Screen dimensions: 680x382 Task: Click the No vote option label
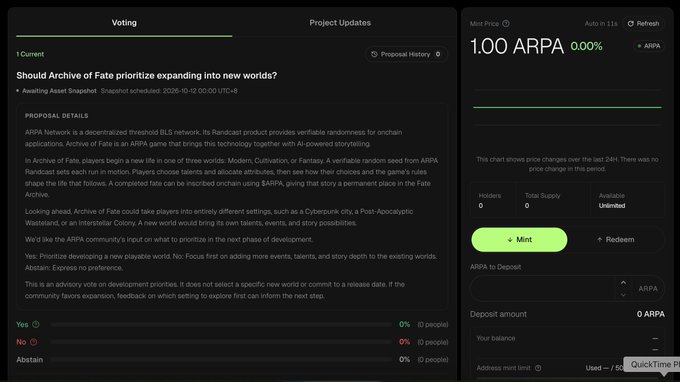(21, 342)
